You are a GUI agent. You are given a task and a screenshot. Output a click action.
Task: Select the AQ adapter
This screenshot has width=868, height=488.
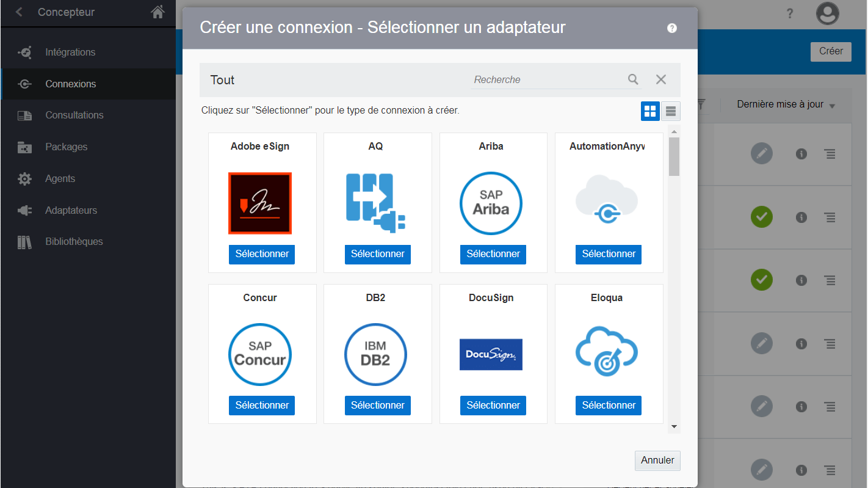377,254
